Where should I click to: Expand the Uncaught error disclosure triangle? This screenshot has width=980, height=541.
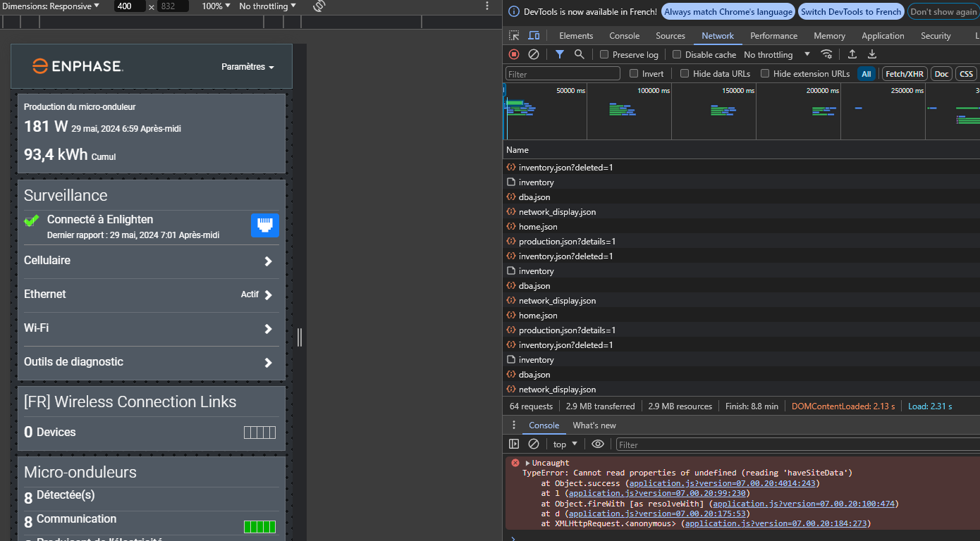[527, 463]
